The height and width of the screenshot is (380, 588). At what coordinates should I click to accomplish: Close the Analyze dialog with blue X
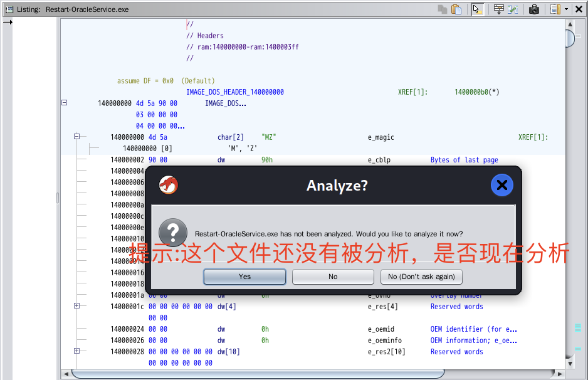point(501,185)
